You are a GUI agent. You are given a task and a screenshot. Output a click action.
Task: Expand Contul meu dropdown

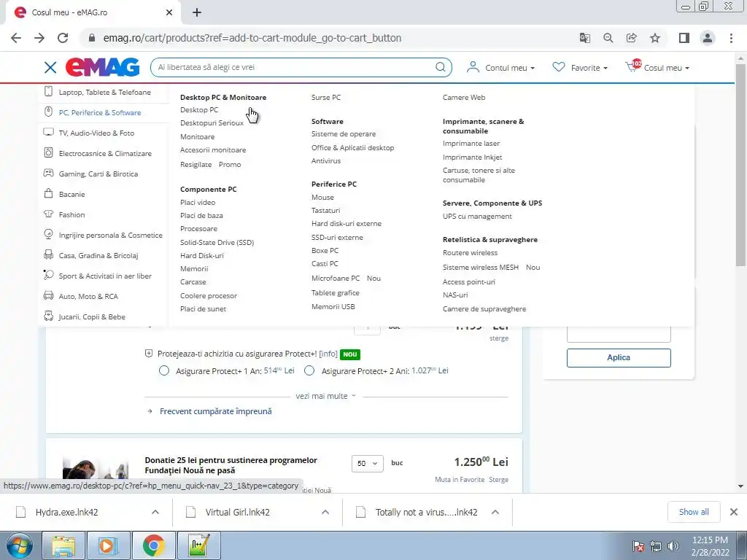coord(533,68)
